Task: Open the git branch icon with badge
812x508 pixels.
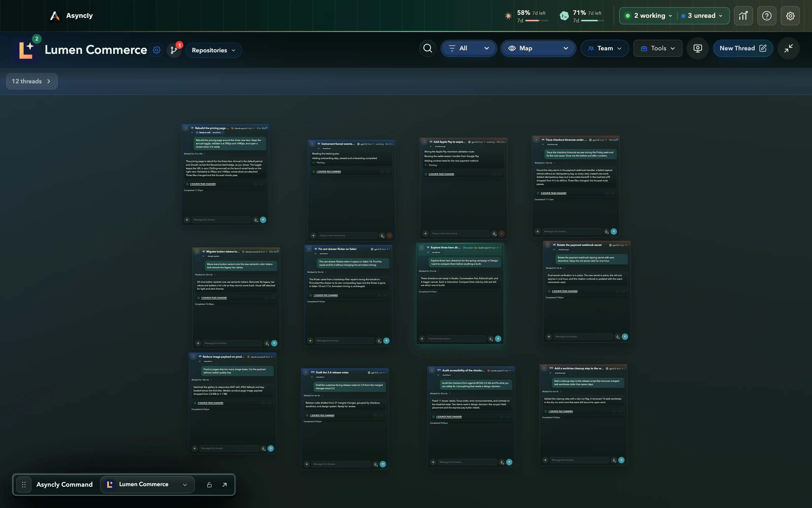Action: (x=174, y=50)
